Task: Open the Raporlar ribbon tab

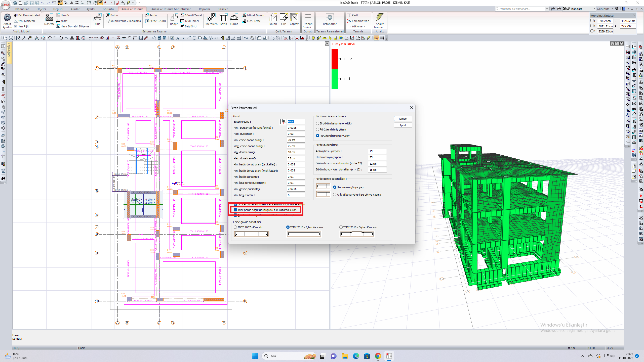Action: tap(205, 9)
